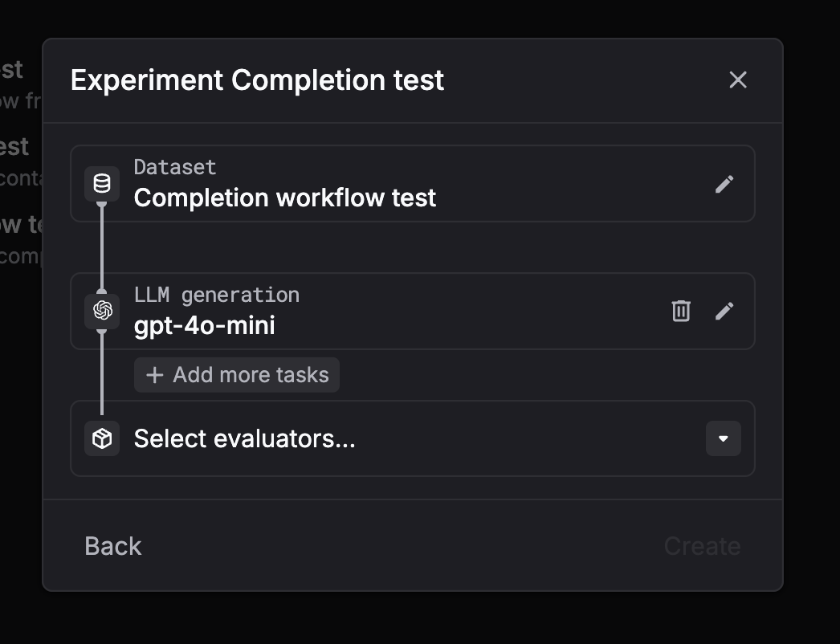Screen dimensions: 840x644
Task: Click the OpenAI icon on LLM generation step
Action: pos(101,311)
